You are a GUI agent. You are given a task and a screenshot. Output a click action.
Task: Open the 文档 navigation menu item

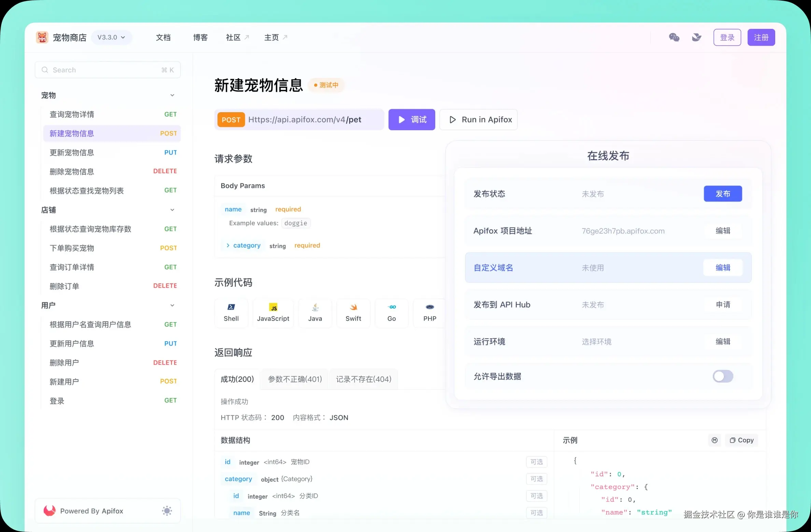(163, 37)
